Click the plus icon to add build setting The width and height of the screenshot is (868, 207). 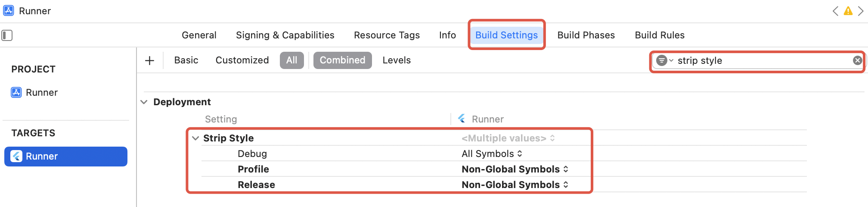click(x=149, y=61)
